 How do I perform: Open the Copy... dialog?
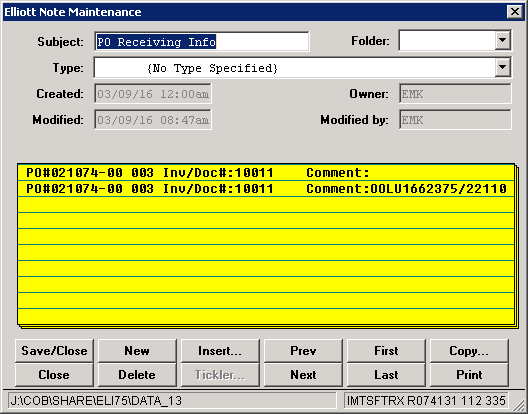click(469, 351)
